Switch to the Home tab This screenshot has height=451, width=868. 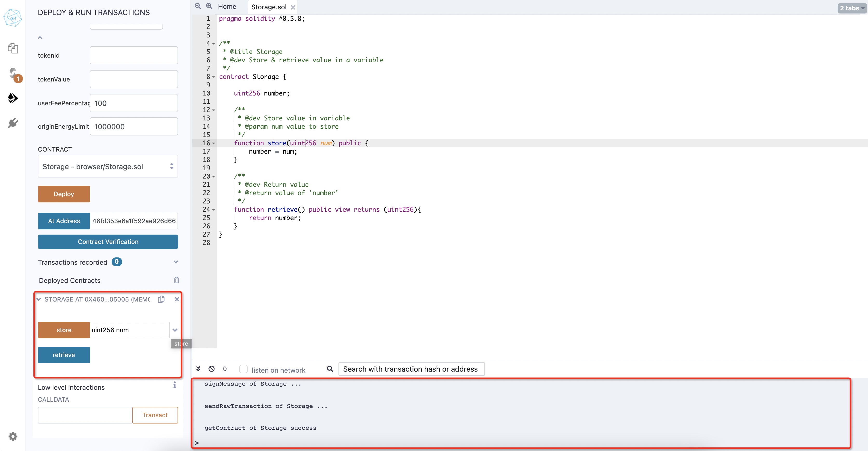point(227,7)
